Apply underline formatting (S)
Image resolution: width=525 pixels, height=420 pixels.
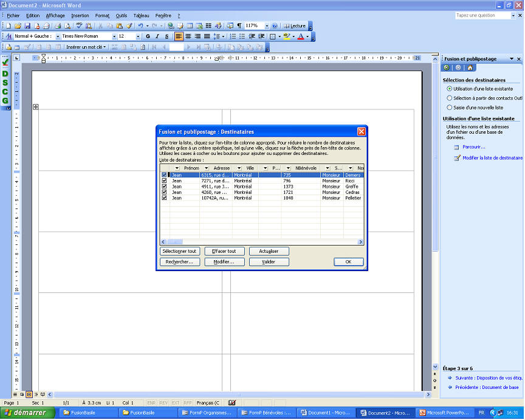[x=166, y=36]
